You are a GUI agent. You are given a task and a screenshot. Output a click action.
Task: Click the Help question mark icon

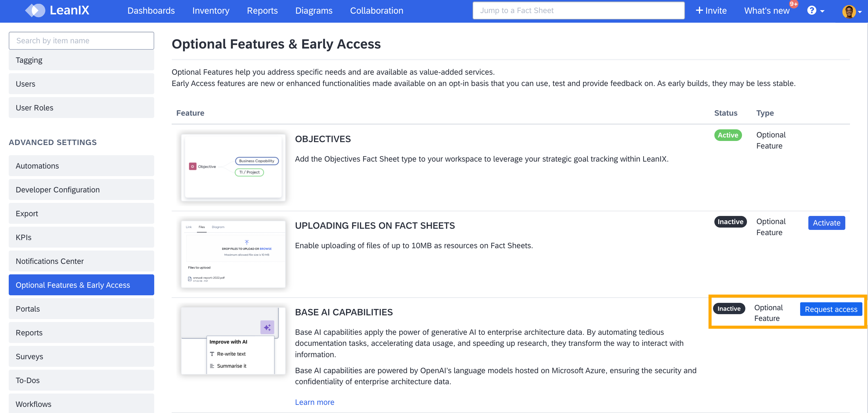pyautogui.click(x=813, y=10)
